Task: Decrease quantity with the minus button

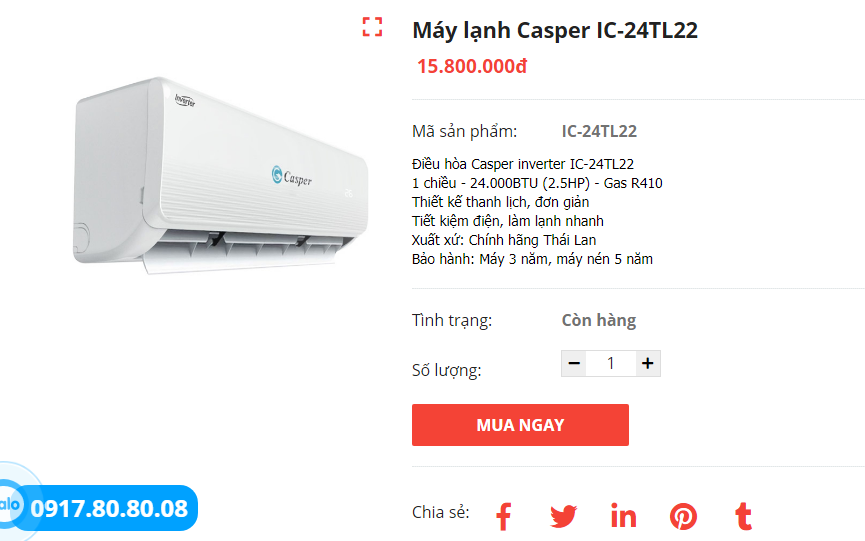Action: (x=574, y=363)
